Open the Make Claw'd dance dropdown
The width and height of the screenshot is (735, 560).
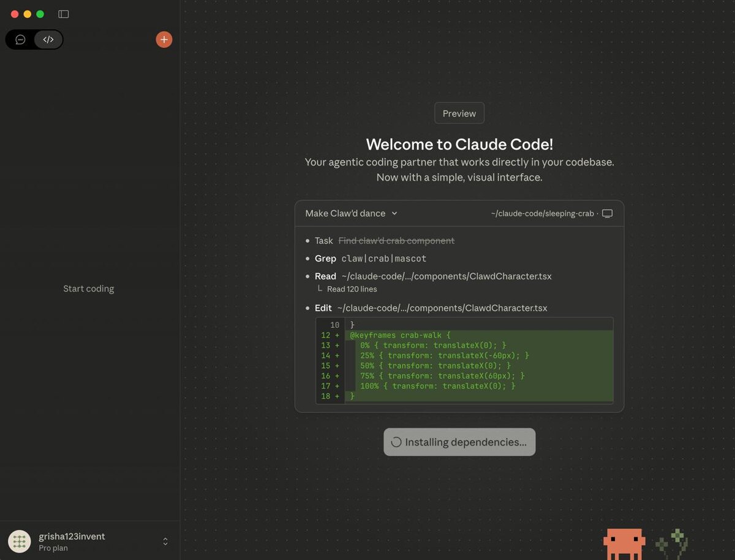[352, 213]
